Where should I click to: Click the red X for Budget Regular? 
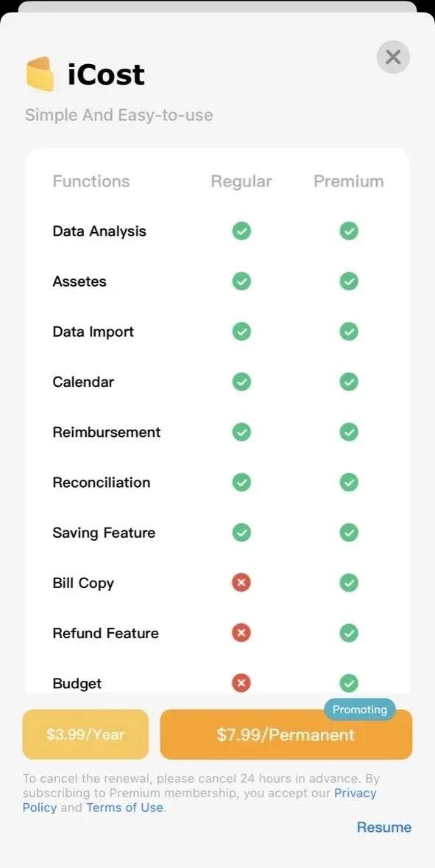click(241, 683)
